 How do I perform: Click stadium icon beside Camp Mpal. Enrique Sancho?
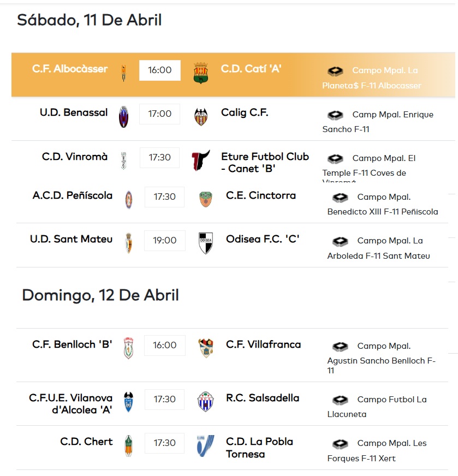[x=335, y=115]
